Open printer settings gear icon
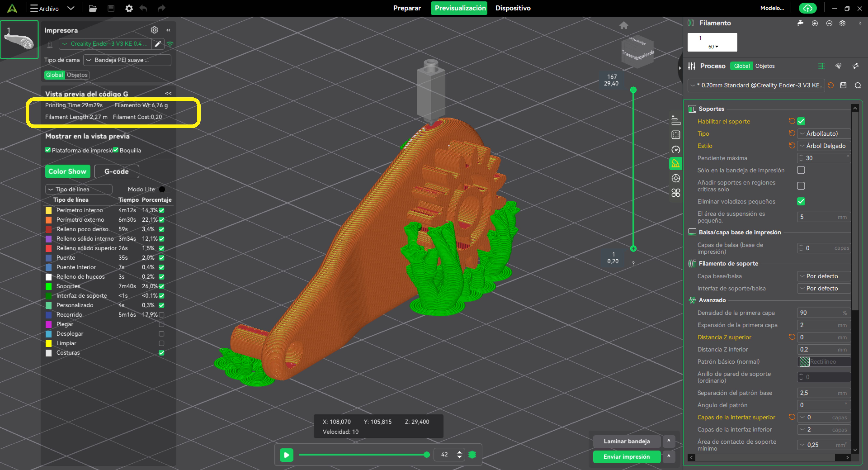 pos(154,30)
